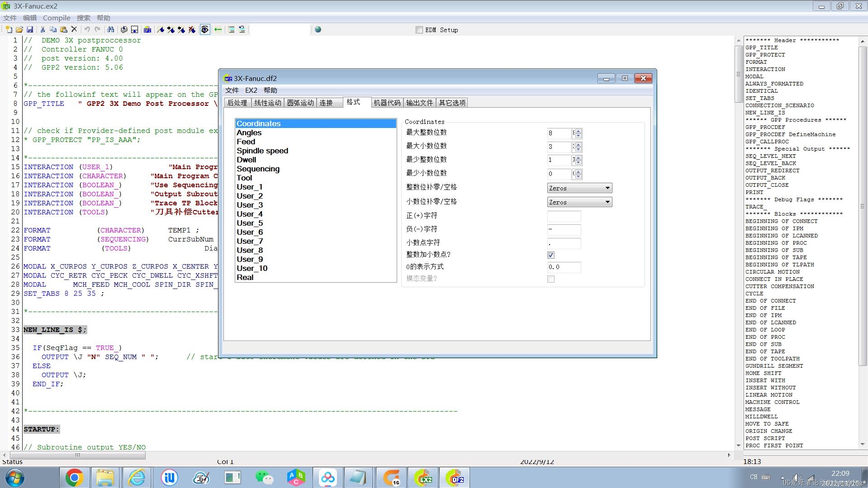
Task: Switch to the 机器代码 tab
Action: pos(387,103)
